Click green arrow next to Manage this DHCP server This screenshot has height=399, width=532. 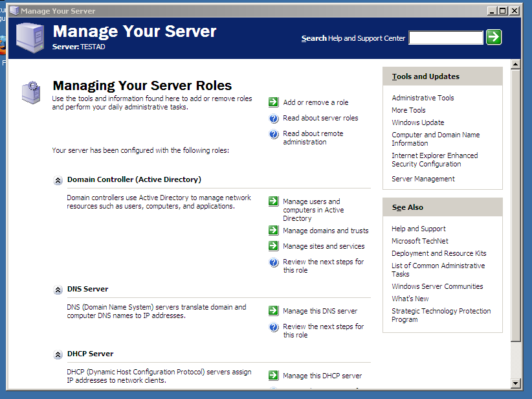(274, 376)
